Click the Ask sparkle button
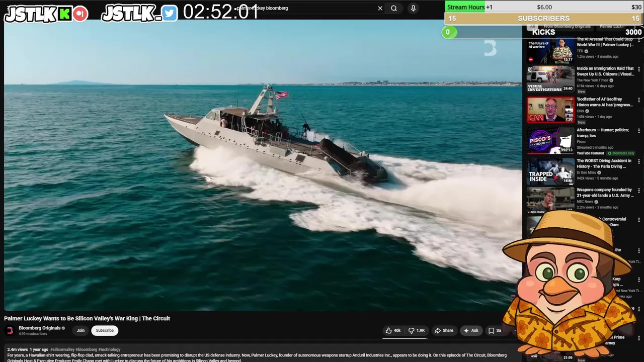The height and width of the screenshot is (362, 644). pyautogui.click(x=470, y=330)
